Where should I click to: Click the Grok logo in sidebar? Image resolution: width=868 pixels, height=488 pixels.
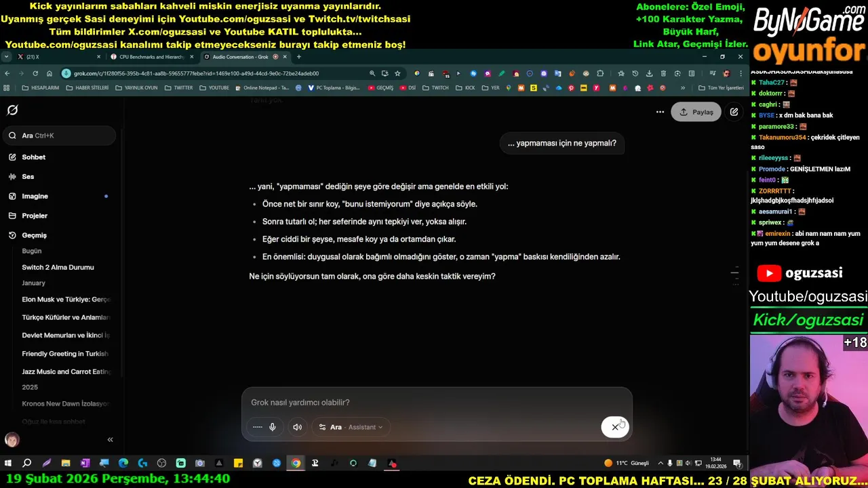[12, 110]
